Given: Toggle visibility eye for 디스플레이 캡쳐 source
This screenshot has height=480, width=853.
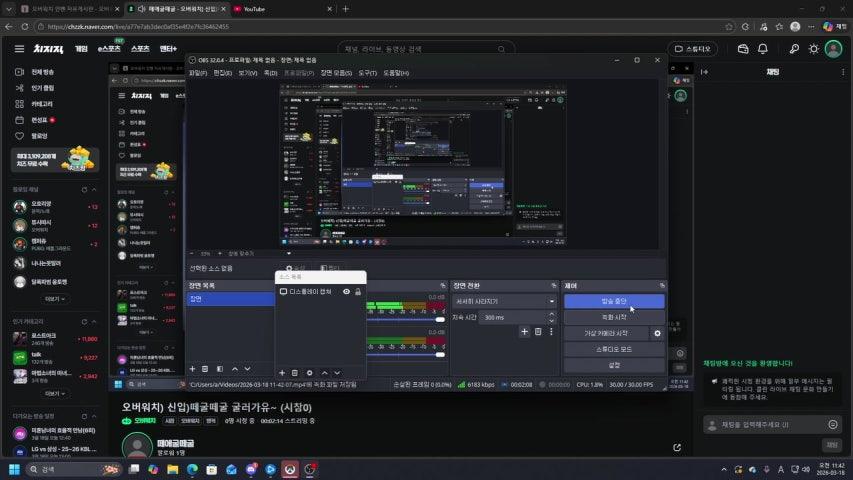Looking at the screenshot, I should pos(346,292).
